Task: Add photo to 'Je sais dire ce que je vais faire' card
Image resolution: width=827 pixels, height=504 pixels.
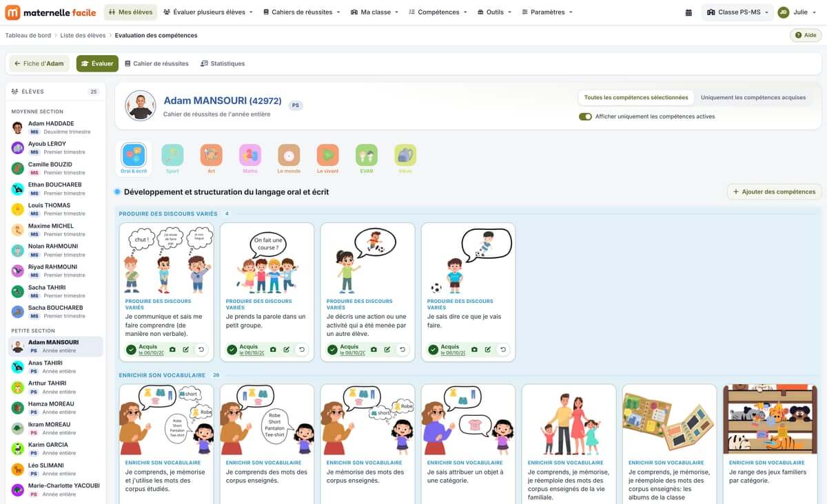Action: [x=474, y=350]
